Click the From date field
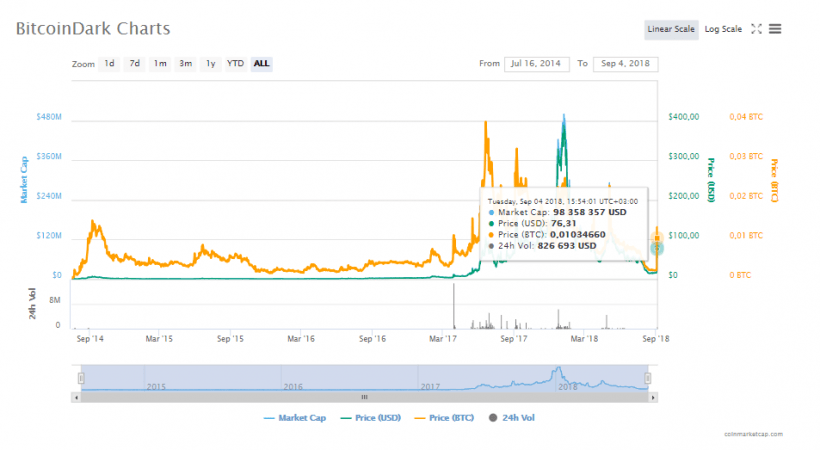The height and width of the screenshot is (450, 820). pyautogui.click(x=536, y=64)
